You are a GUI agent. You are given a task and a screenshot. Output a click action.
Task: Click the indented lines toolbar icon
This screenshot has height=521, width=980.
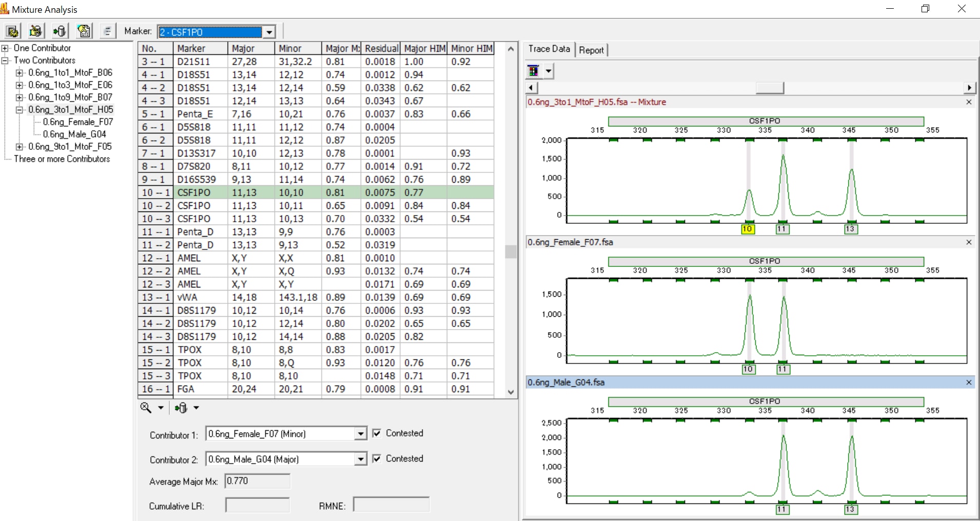(107, 31)
